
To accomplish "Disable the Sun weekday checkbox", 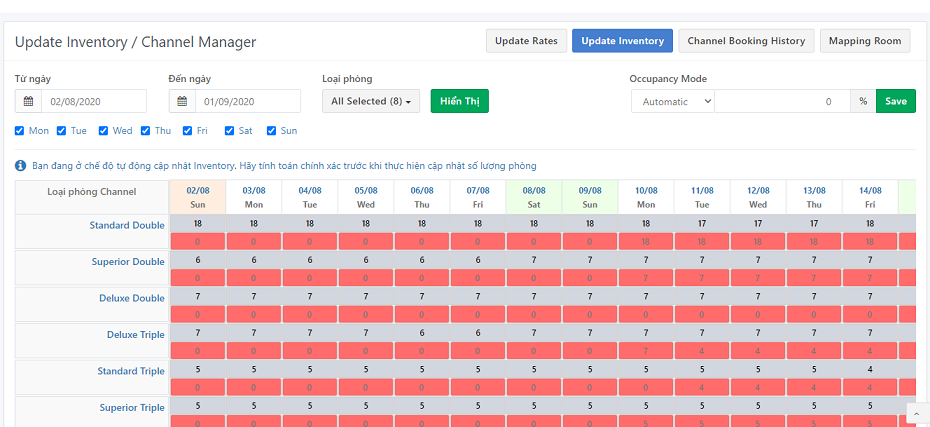I will pyautogui.click(x=272, y=131).
